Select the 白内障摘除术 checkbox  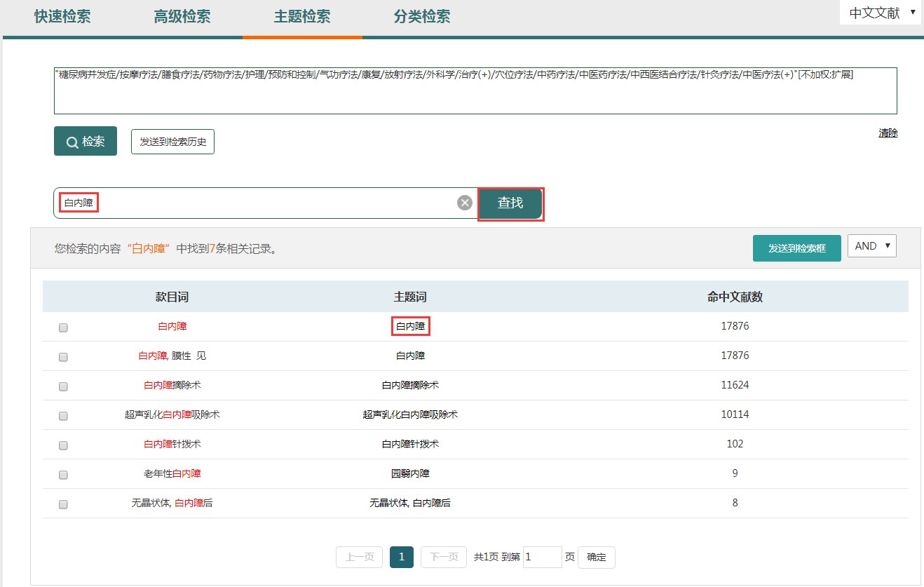(63, 386)
